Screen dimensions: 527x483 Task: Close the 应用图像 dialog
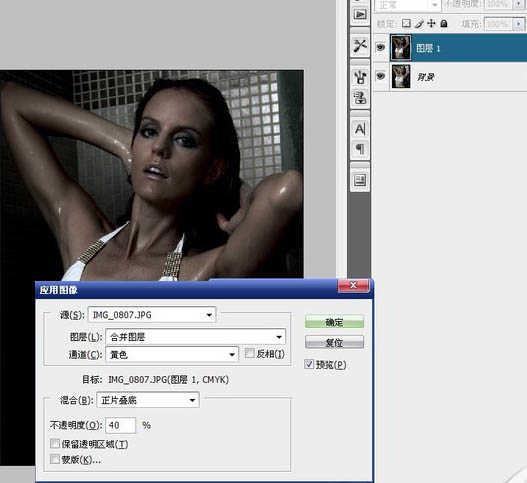(x=354, y=286)
